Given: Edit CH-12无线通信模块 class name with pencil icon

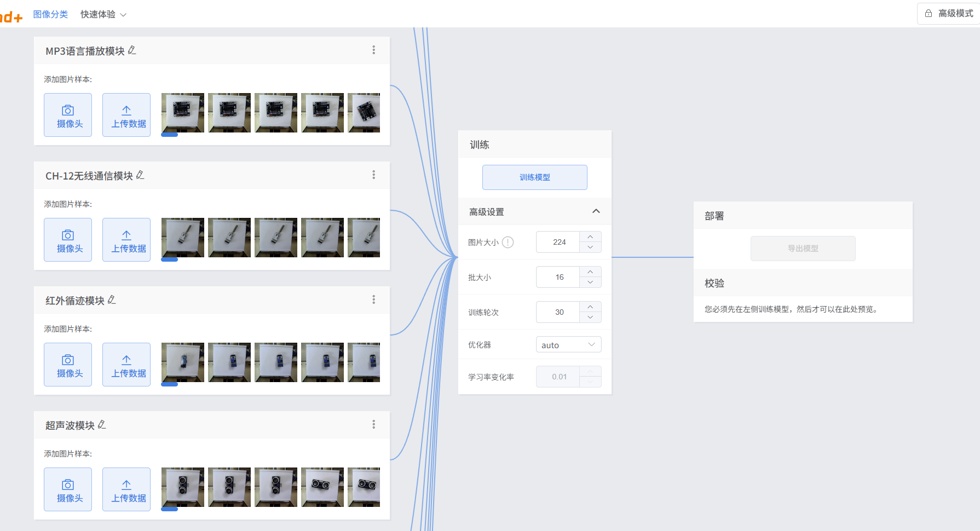Looking at the screenshot, I should pos(141,175).
